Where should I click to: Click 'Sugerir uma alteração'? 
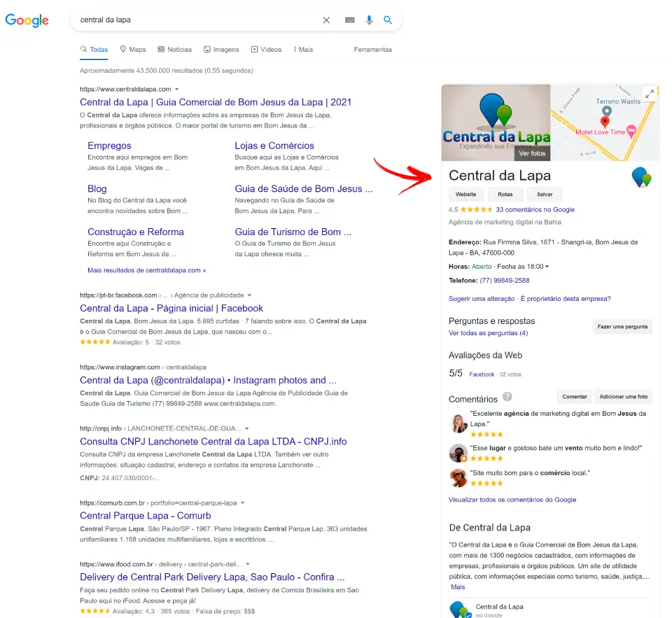[482, 299]
